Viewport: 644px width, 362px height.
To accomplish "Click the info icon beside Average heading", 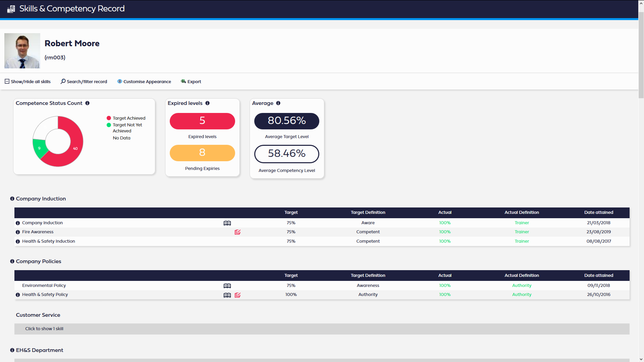I will [278, 103].
